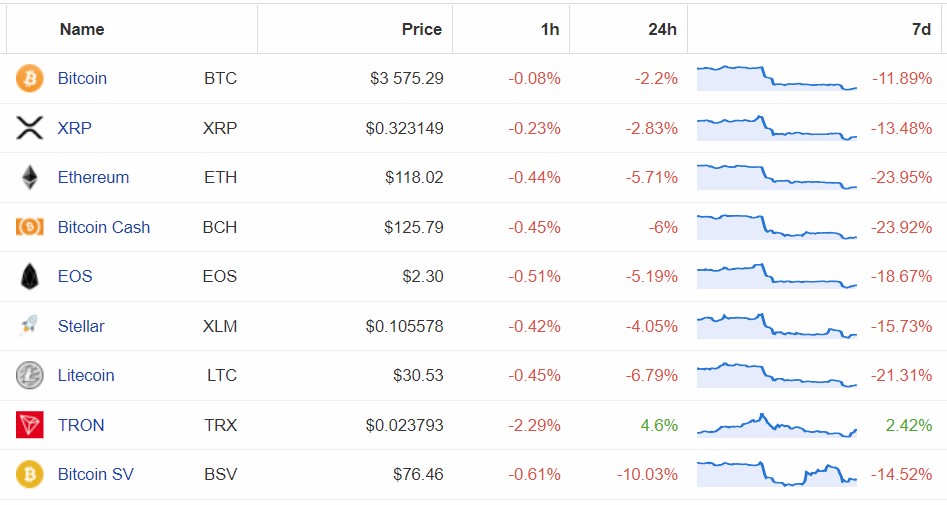Click the Bitcoin Cash banknote icon
Image resolution: width=947 pixels, height=505 pixels.
click(x=30, y=227)
